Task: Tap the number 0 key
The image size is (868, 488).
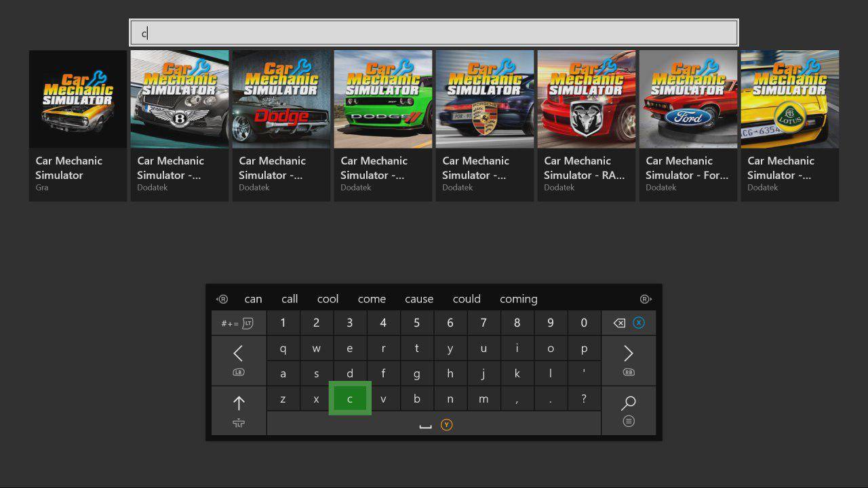Action: click(x=584, y=323)
